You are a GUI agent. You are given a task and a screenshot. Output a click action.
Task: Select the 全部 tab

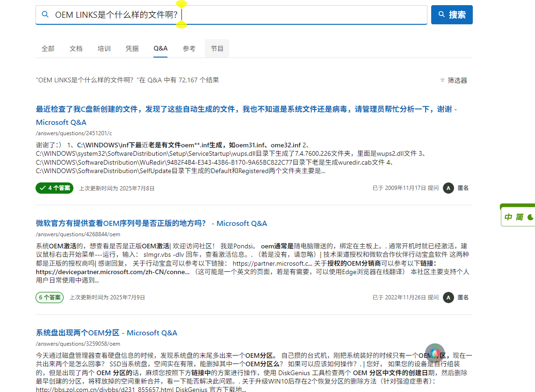[x=48, y=49]
